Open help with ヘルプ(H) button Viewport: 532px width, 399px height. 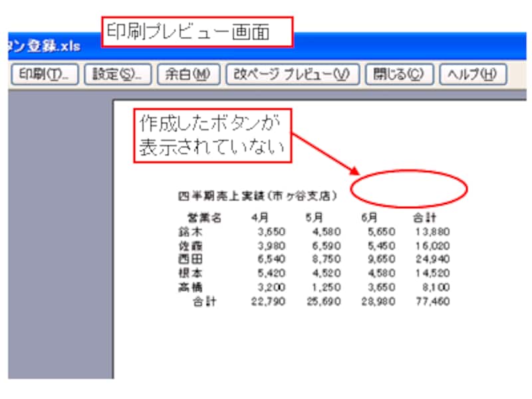point(473,74)
